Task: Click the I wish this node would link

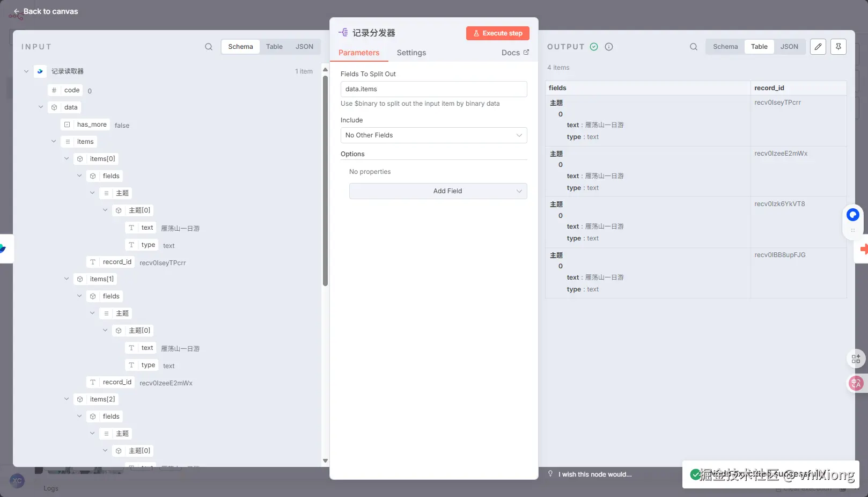Action: [595, 474]
